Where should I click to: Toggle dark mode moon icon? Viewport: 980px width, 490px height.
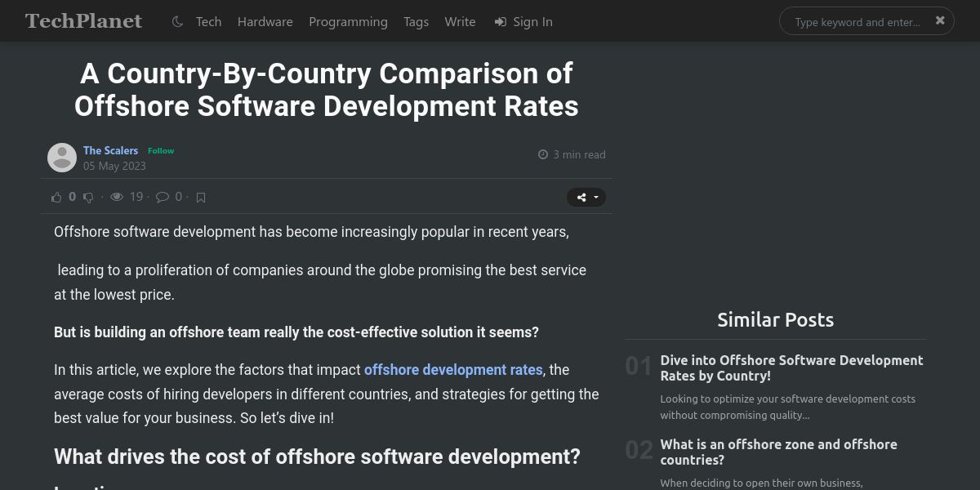pos(177,22)
